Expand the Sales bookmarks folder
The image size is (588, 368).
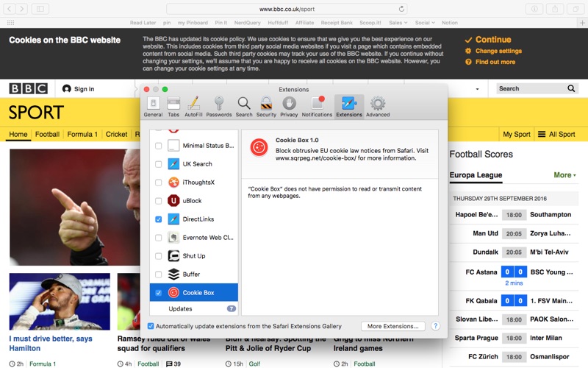click(398, 23)
